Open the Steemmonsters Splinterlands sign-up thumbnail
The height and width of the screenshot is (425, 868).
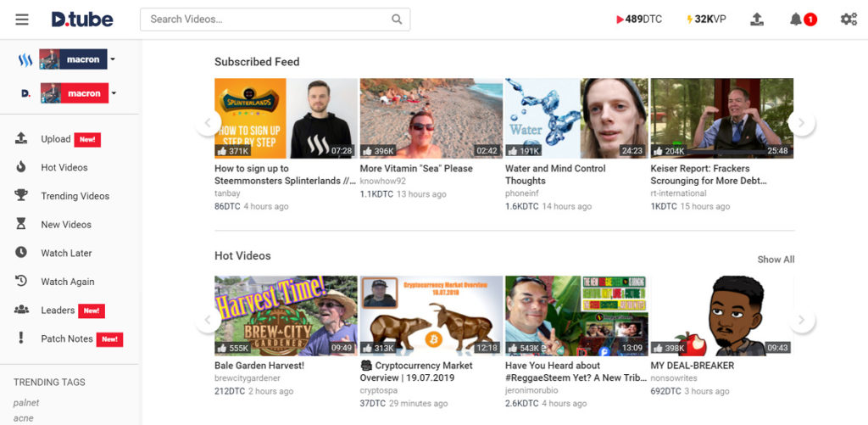pos(287,118)
